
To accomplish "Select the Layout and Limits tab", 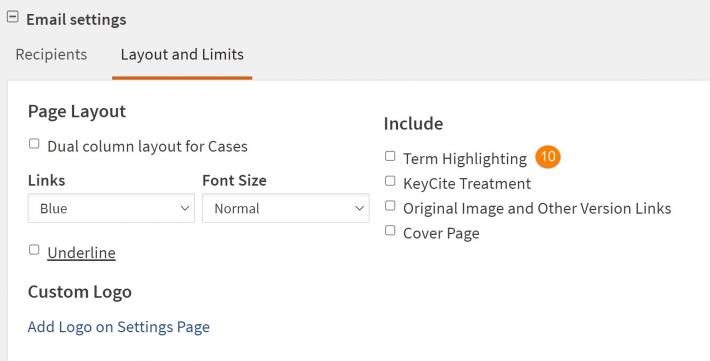I will (x=182, y=54).
